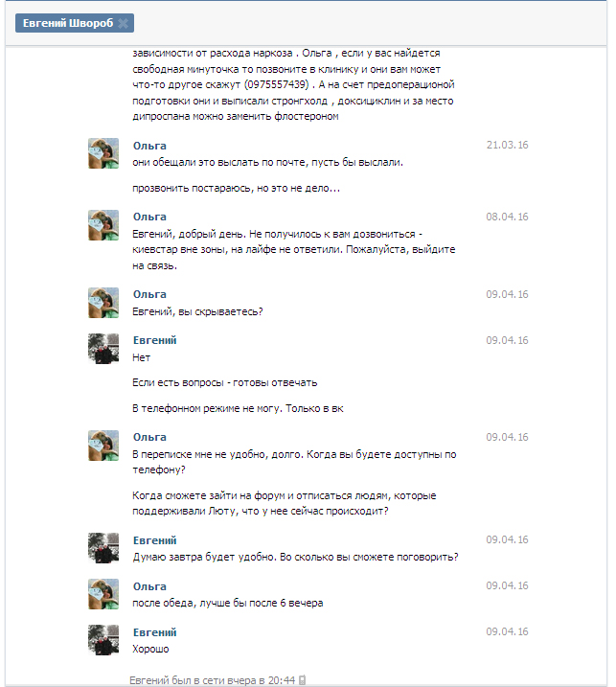616x687 pixels.
Task: Click Ольга's avatar on the 08.04.16 message
Action: [103, 225]
